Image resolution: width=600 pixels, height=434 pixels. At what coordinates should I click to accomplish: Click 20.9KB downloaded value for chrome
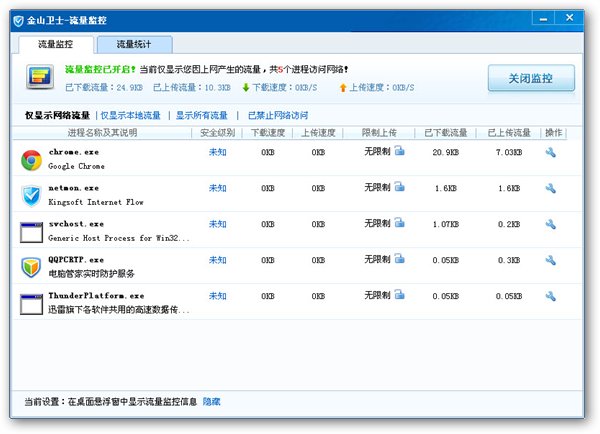tap(446, 152)
